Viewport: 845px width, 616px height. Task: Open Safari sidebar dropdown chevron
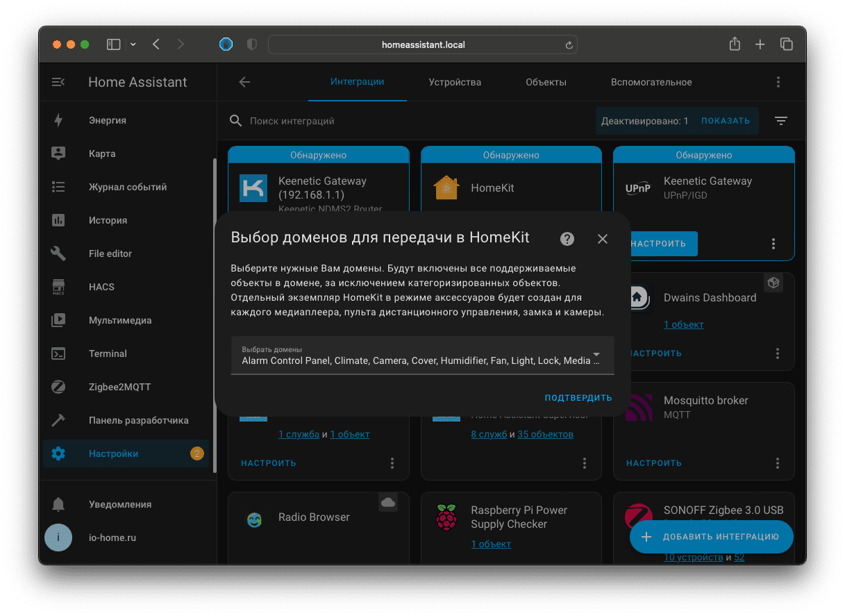pyautogui.click(x=133, y=44)
